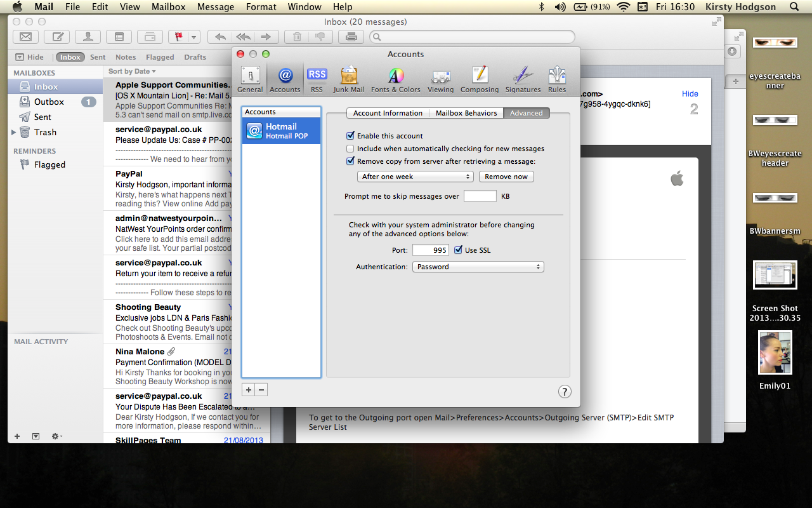Open the After one week dropdown
812x508 pixels.
click(416, 177)
